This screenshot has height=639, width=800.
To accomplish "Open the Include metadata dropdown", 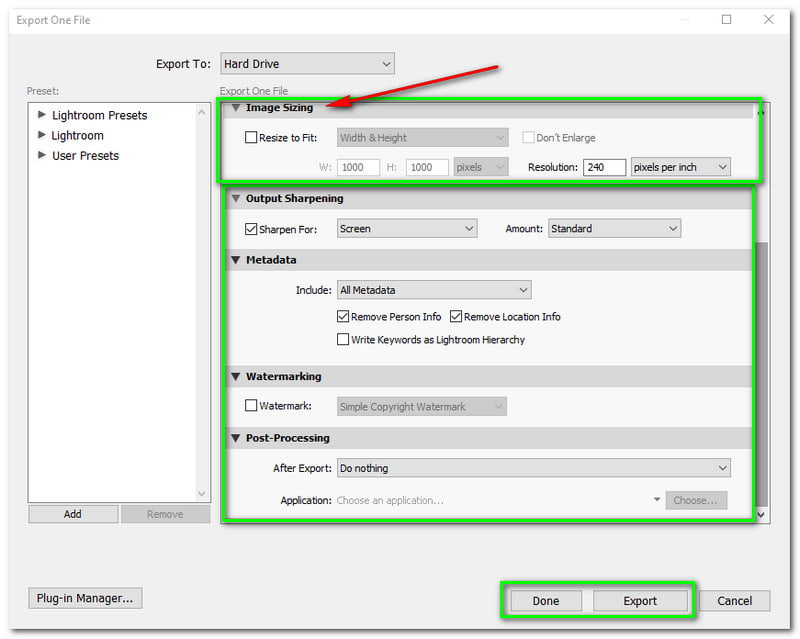I will tap(433, 290).
